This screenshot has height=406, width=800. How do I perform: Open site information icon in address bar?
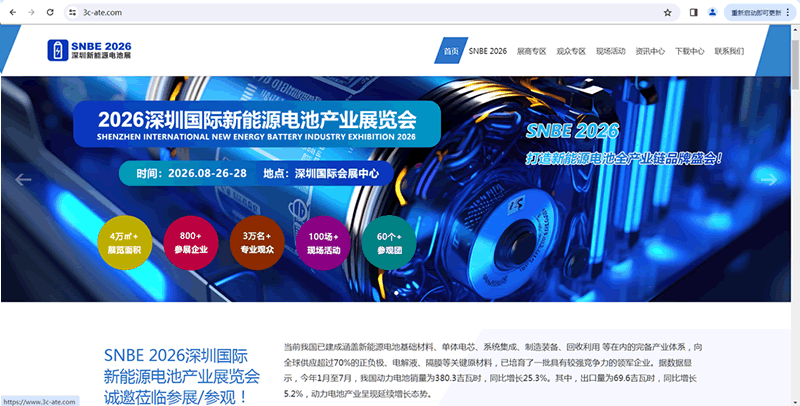[72, 12]
